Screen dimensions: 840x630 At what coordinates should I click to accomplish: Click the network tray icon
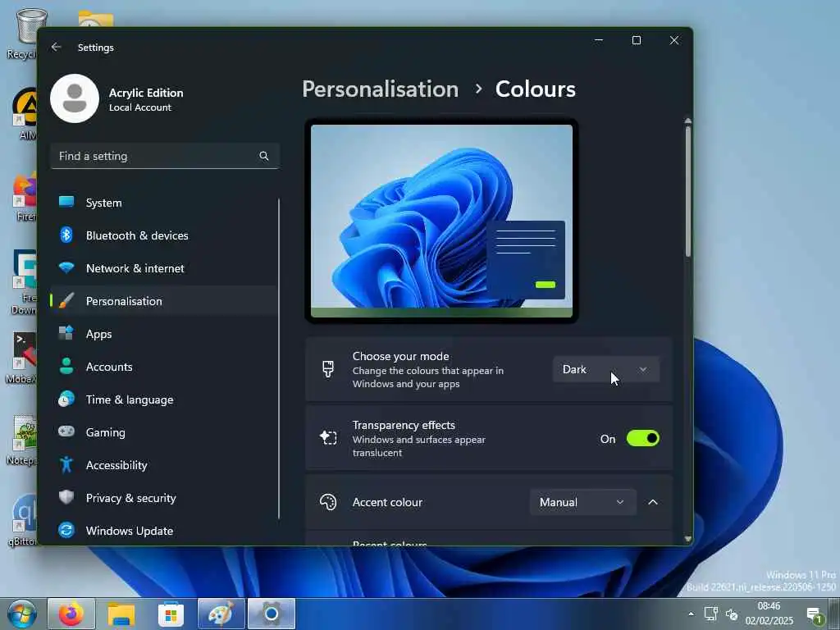click(711, 614)
